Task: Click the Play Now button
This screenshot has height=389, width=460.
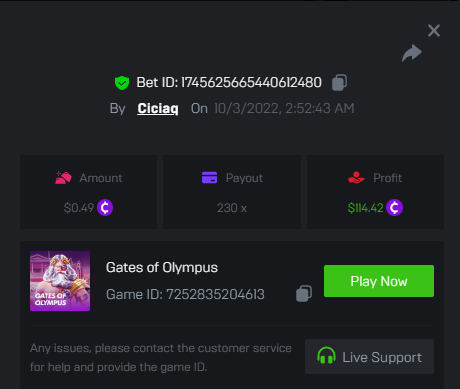Action: [x=379, y=281]
